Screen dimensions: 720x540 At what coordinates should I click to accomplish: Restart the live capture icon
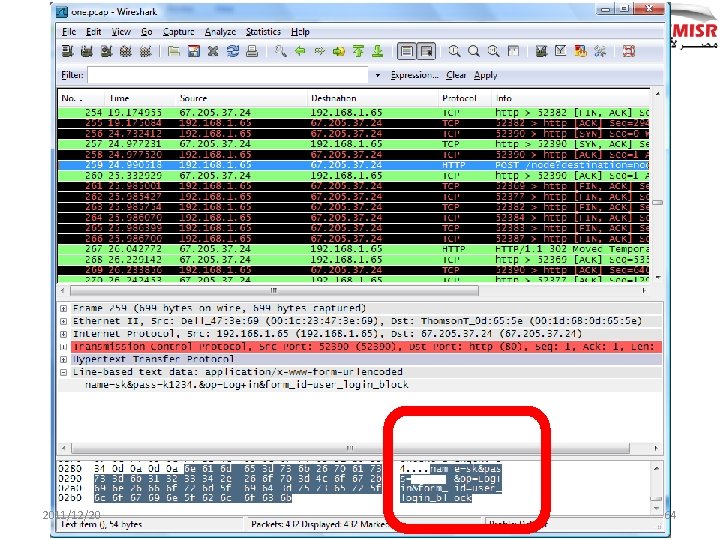146,51
